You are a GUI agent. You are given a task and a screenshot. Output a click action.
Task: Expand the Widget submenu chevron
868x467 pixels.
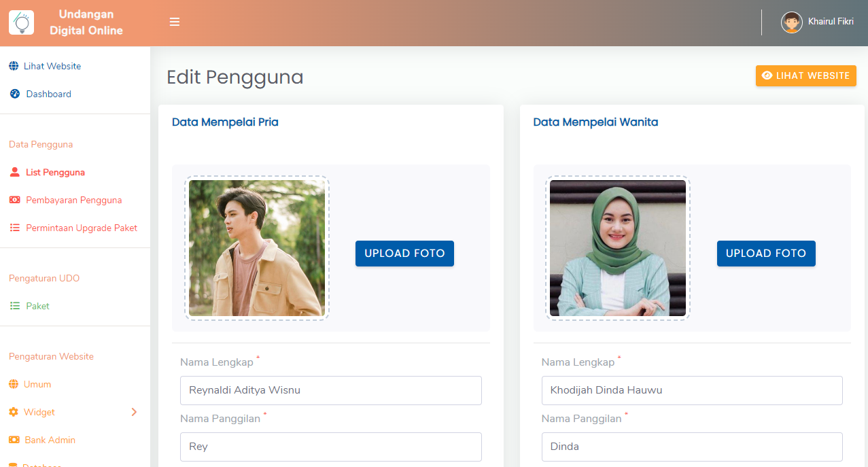[134, 412]
